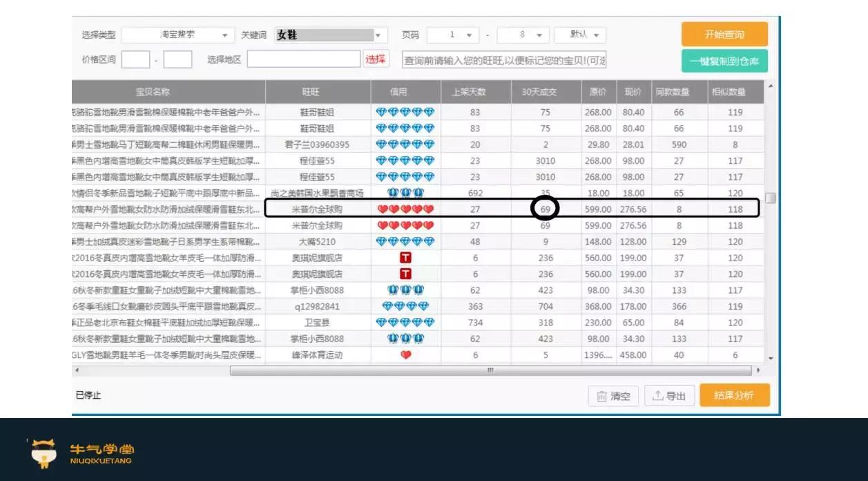Viewport: 868px width, 481px height.
Task: Click the 牛气学堂 mascot logo at bottom left
Action: click(x=43, y=453)
